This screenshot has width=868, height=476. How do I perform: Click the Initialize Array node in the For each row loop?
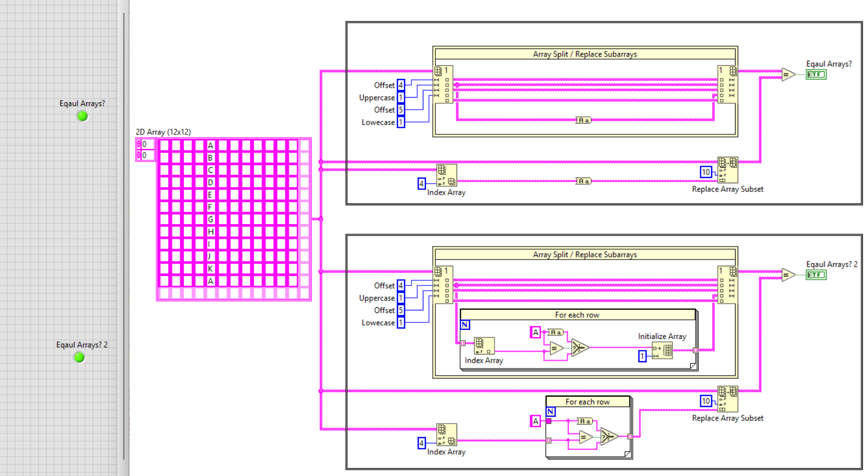(x=663, y=350)
